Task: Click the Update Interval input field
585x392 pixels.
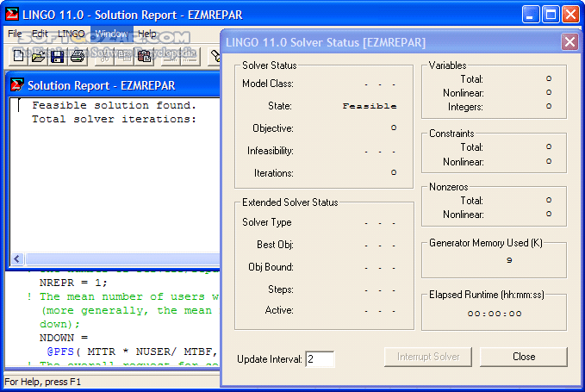Action: pyautogui.click(x=320, y=359)
